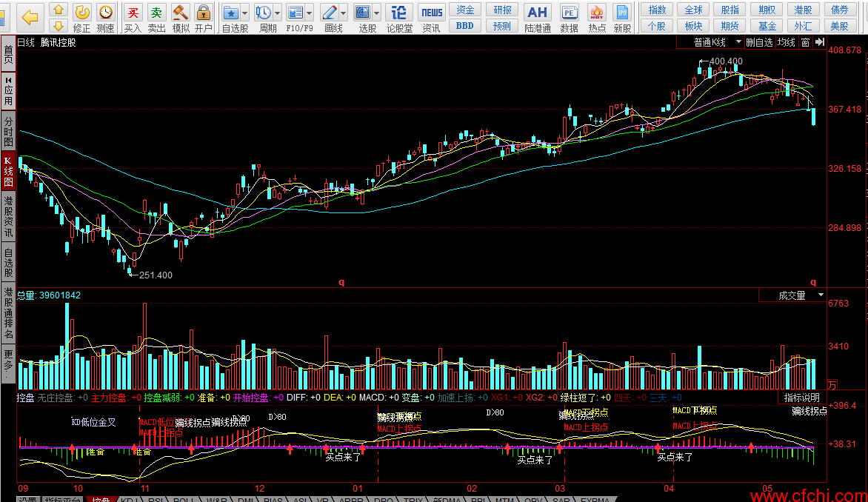
Task: Open 指标说明 indicator description
Action: (801, 398)
